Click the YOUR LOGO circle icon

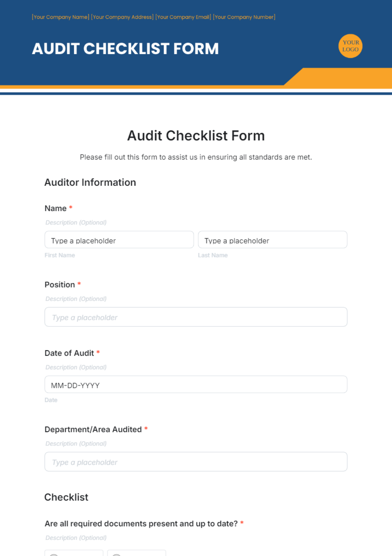[350, 46]
